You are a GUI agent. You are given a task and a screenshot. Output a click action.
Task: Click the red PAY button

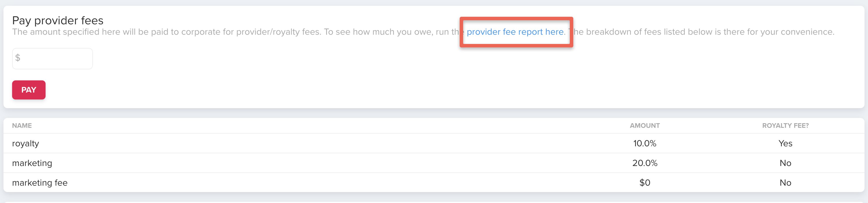[x=29, y=90]
